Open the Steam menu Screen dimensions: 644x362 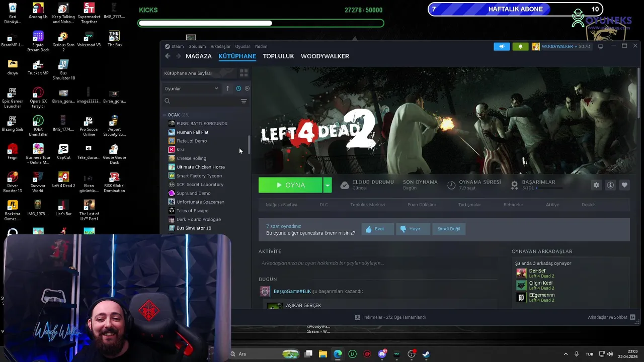(x=177, y=46)
